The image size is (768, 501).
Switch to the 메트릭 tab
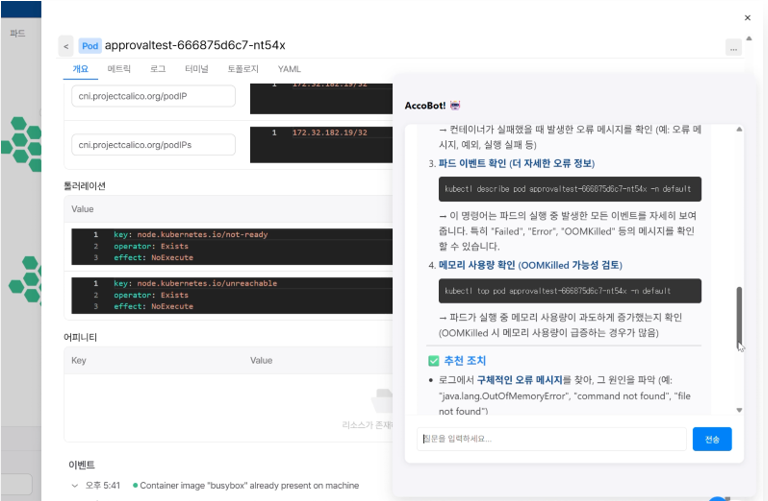(x=119, y=69)
